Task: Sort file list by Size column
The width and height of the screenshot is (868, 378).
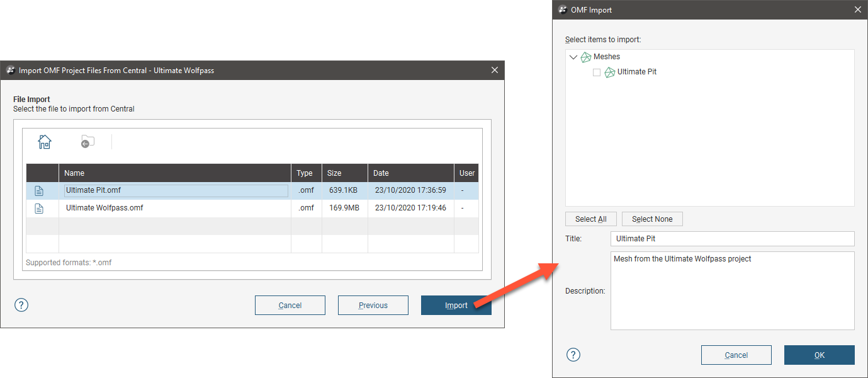Action: click(344, 173)
